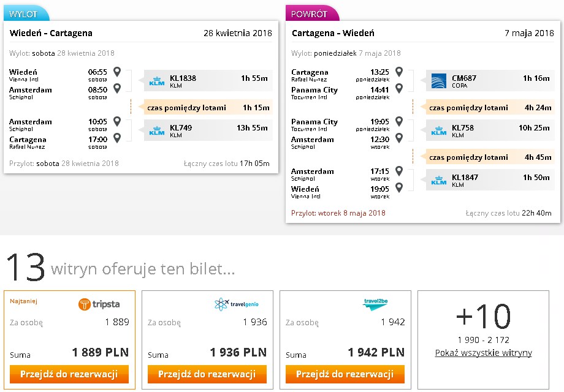Image resolution: width=564 pixels, height=392 pixels.
Task: Select the POWRÓT tab
Action: click(x=311, y=13)
